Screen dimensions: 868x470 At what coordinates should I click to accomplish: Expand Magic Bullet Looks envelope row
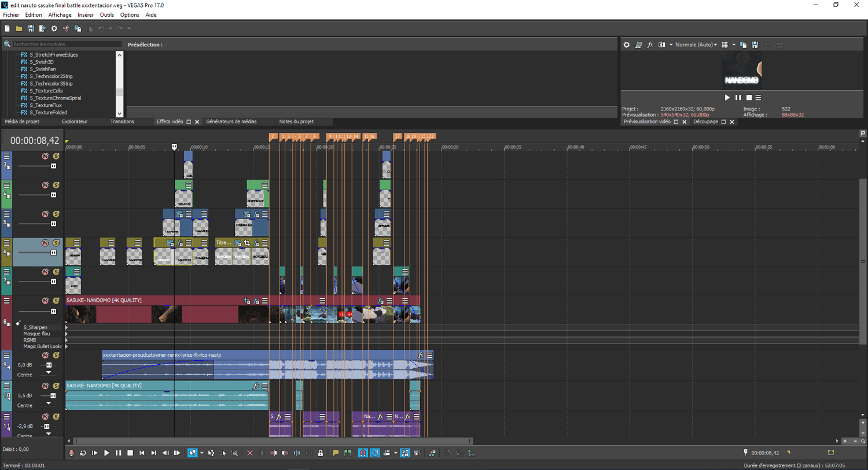(66, 346)
